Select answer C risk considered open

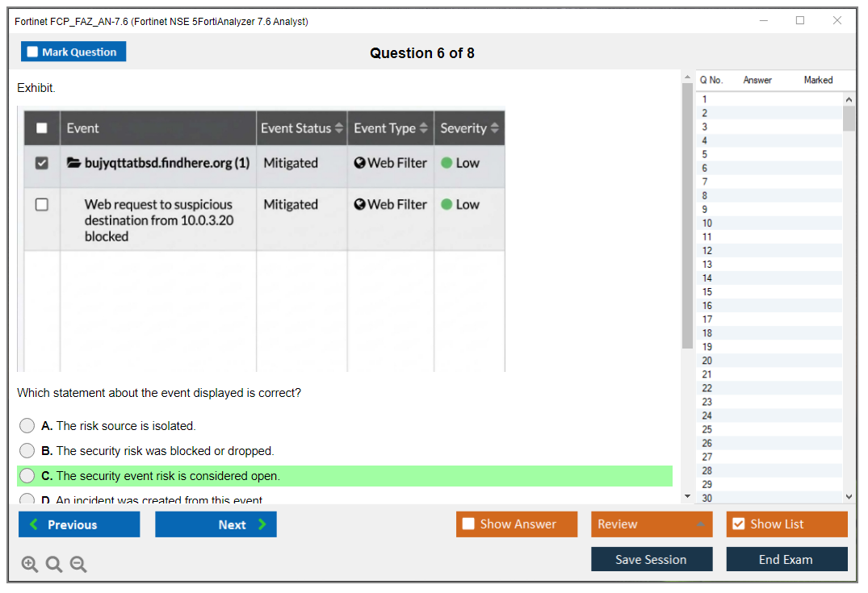[x=27, y=475]
